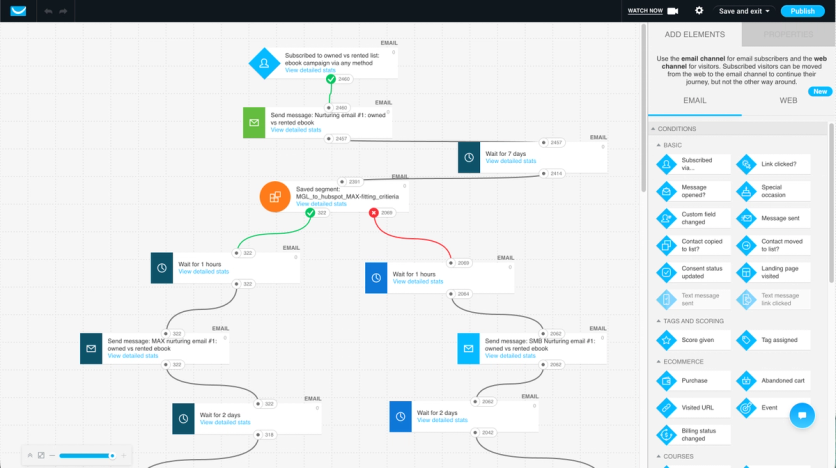
Task: Switch to the WEB channel tab
Action: (788, 100)
